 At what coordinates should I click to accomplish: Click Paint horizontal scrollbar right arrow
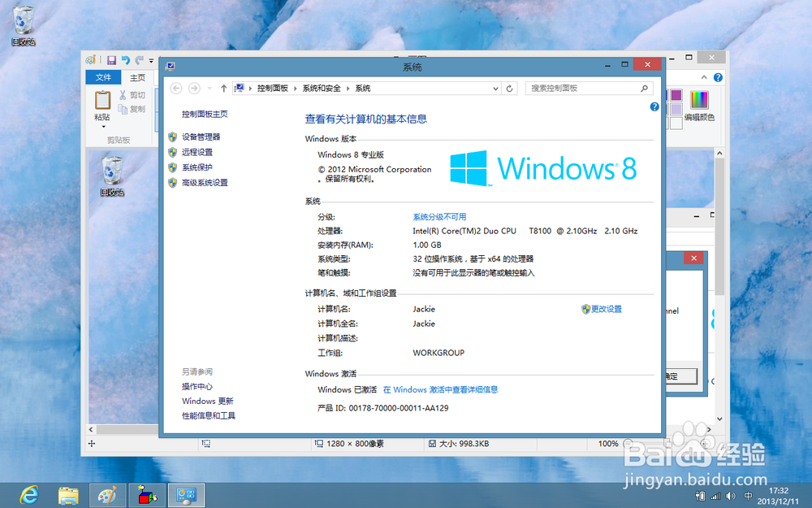[x=709, y=430]
